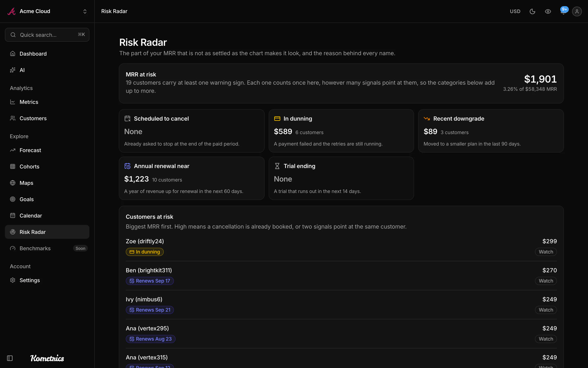The image size is (588, 368).
Task: Click Watch badge for Ben (brightkit311)
Action: coord(546,281)
